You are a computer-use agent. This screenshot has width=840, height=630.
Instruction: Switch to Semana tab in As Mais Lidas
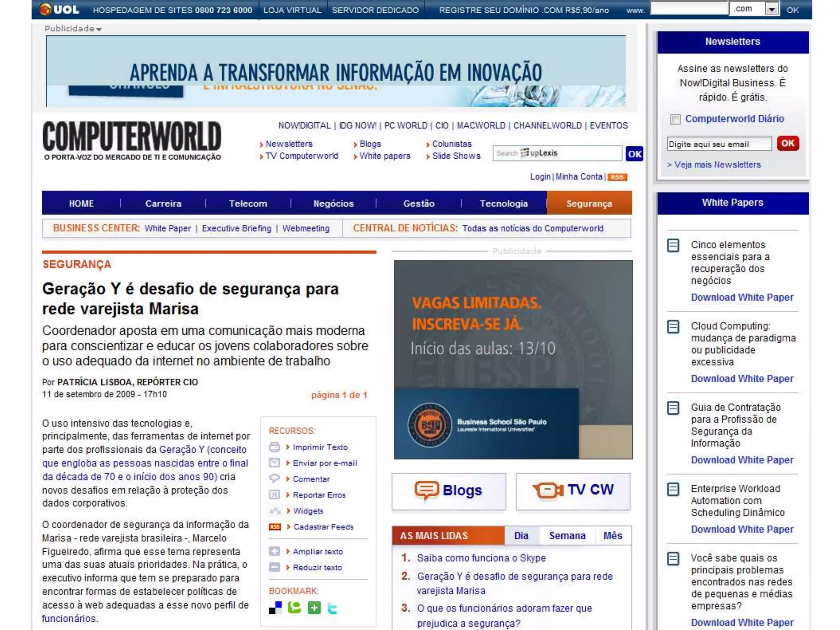[x=567, y=536]
